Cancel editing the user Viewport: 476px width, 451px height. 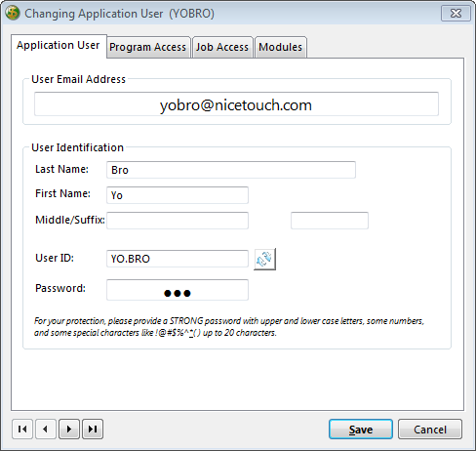(x=430, y=430)
